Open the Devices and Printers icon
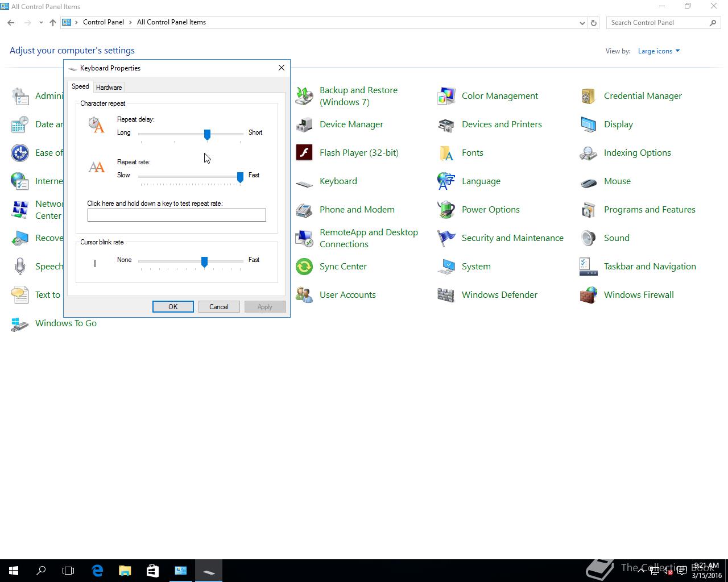Viewport: 728px width, 582px height. click(446, 124)
